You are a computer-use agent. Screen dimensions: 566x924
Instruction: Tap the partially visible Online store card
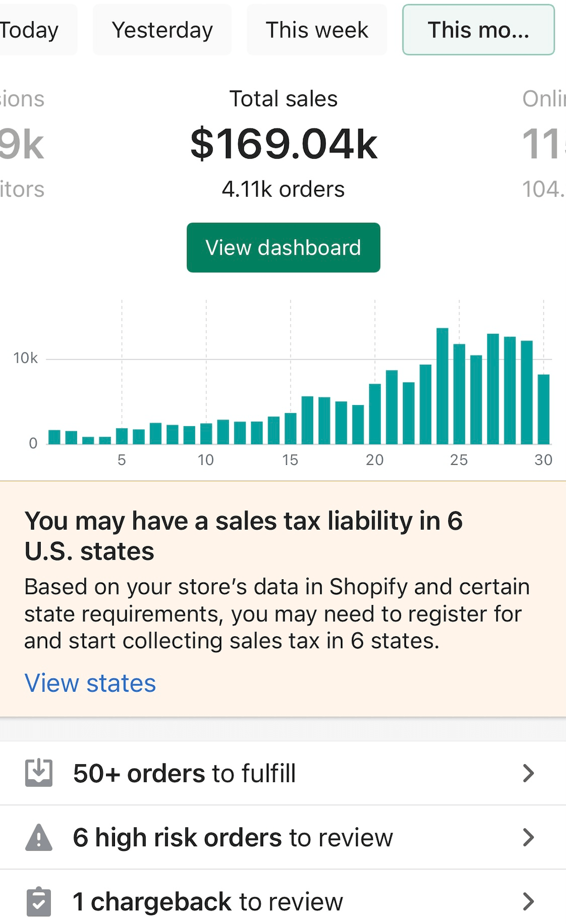[544, 144]
